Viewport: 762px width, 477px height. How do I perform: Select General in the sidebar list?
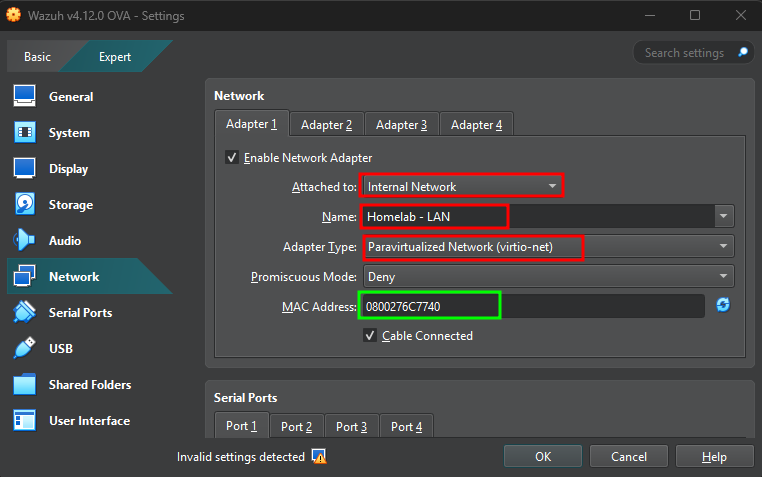tap(90, 96)
